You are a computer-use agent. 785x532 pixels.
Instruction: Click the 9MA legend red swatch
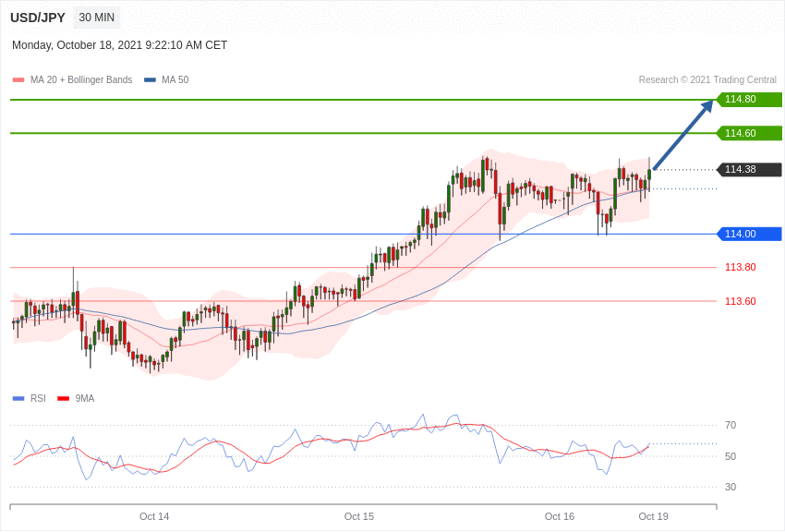click(x=63, y=399)
